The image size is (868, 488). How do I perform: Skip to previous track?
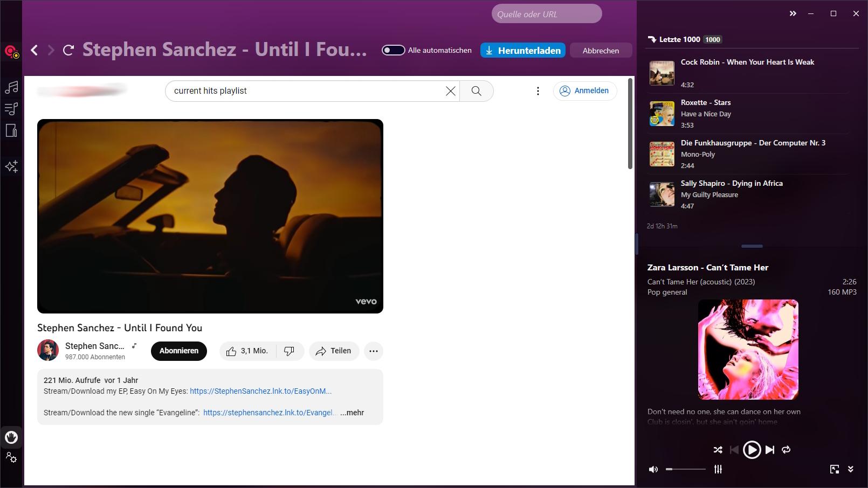tap(734, 450)
